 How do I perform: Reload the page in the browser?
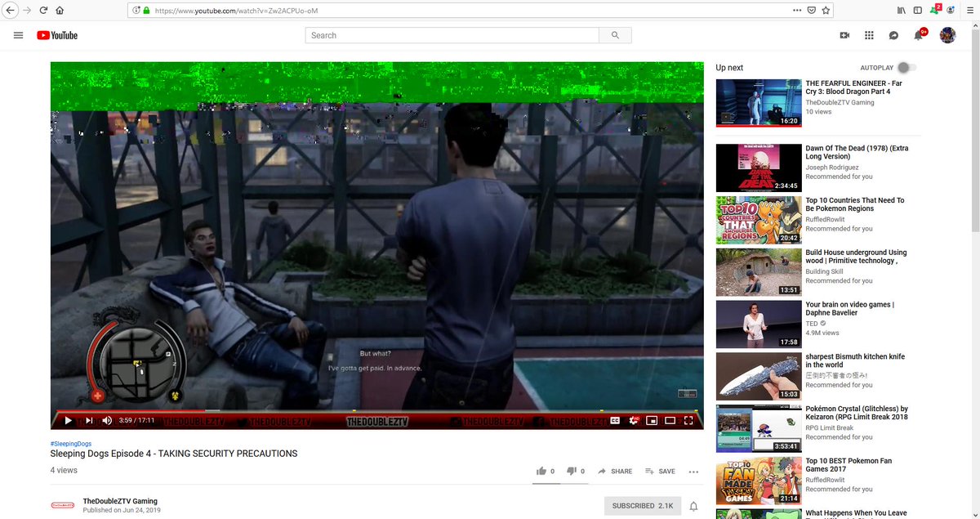pyautogui.click(x=43, y=11)
